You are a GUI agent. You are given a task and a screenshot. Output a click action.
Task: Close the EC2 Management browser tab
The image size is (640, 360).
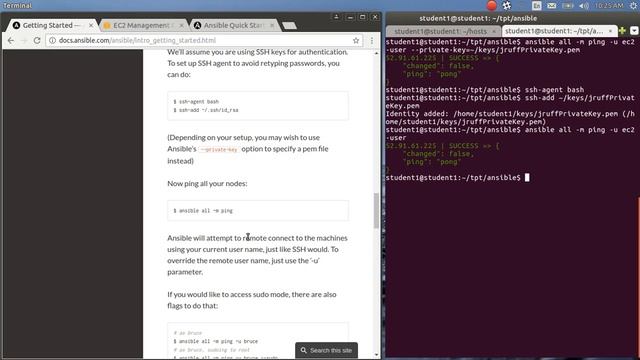(182, 25)
